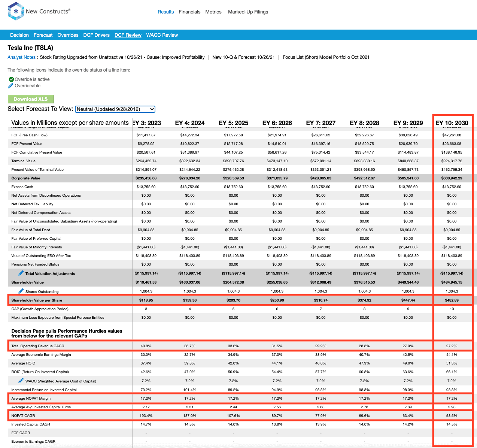Click the Shareholder Value per Share label
The height and width of the screenshot is (448, 477).
37,300
